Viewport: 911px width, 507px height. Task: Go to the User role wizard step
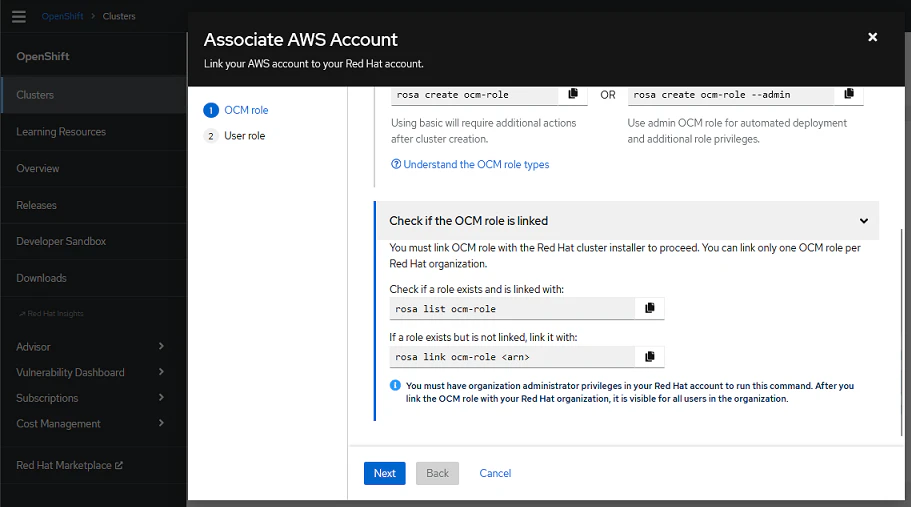pyautogui.click(x=243, y=136)
